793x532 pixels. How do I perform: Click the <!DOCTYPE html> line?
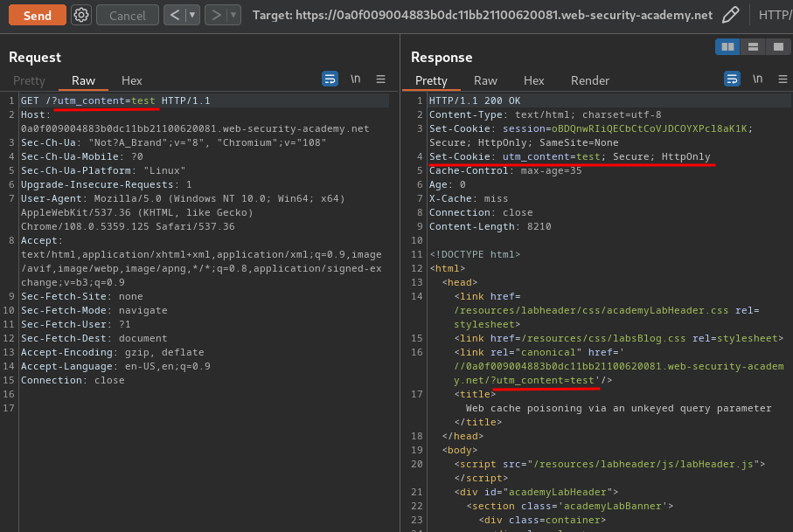[475, 254]
